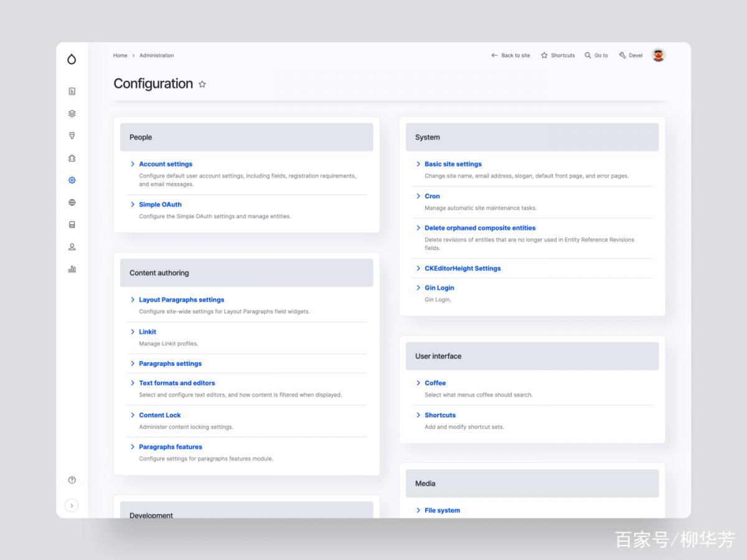Click the User interface panel header
The height and width of the screenshot is (560, 747).
(532, 356)
